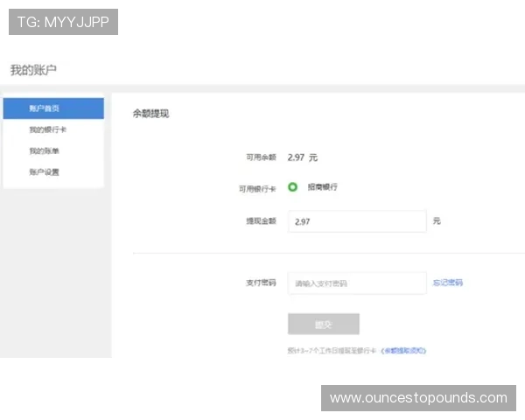Go to 我的账单 in the sidebar
This screenshot has height=420, width=525.
click(x=44, y=150)
